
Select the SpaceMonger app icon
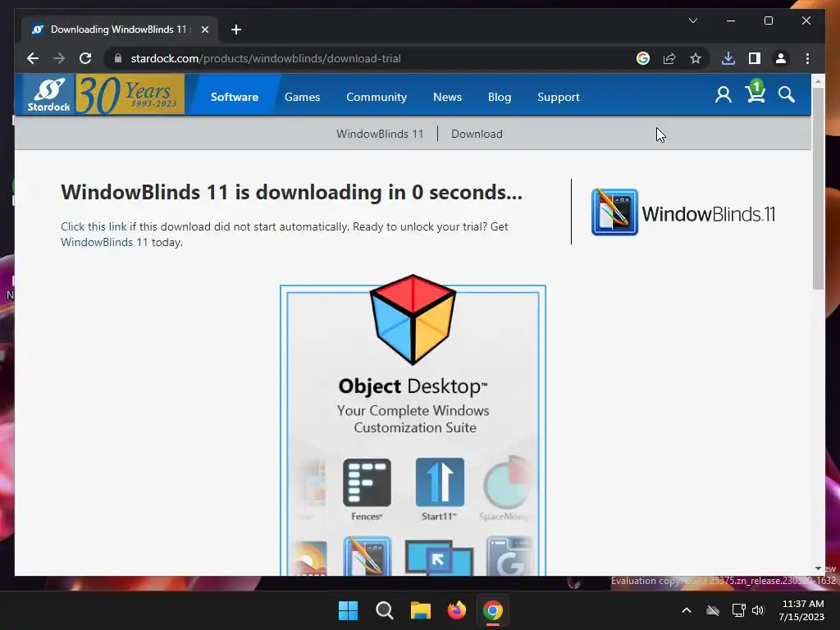[x=507, y=482]
